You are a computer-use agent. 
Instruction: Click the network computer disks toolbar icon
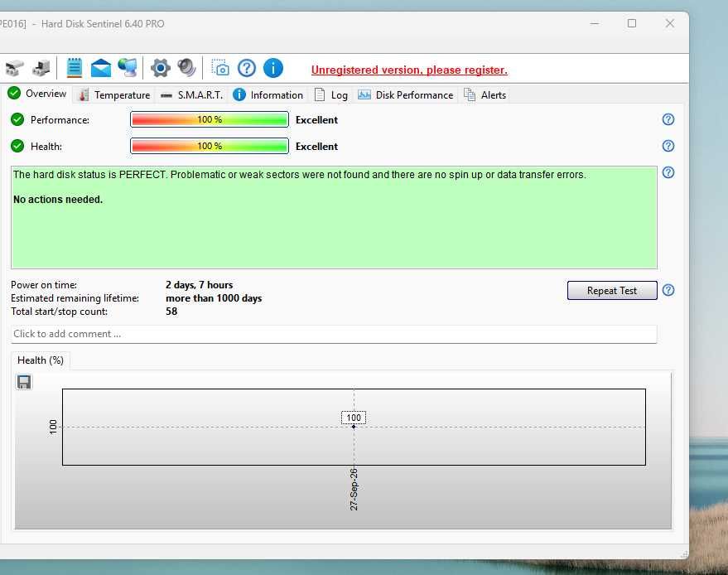41,68
